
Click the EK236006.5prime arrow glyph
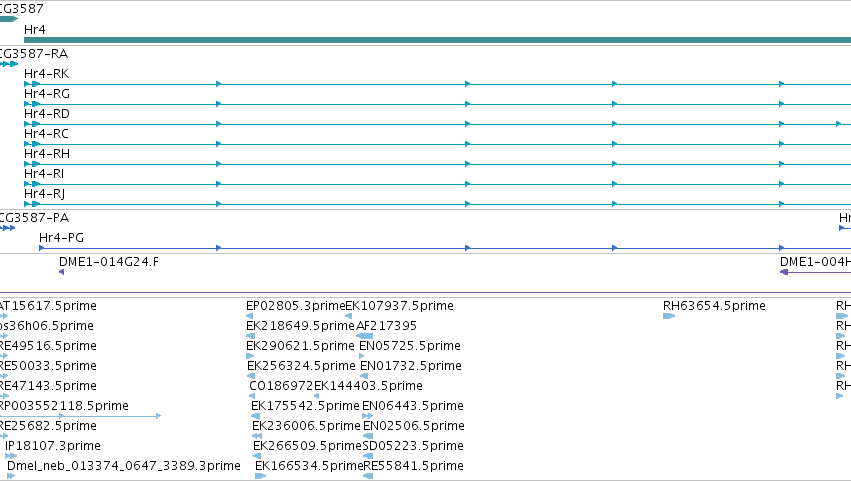tap(257, 436)
